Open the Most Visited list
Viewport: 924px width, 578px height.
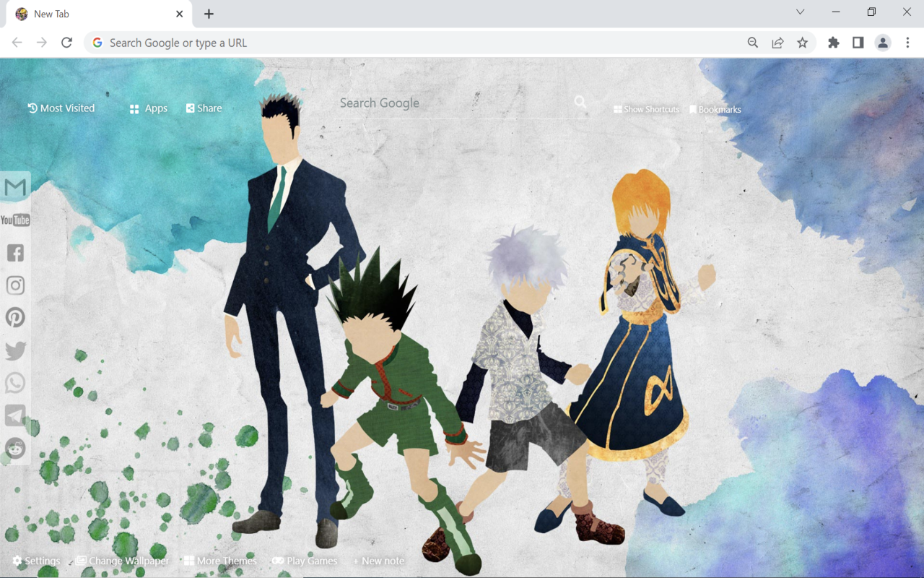pyautogui.click(x=61, y=108)
